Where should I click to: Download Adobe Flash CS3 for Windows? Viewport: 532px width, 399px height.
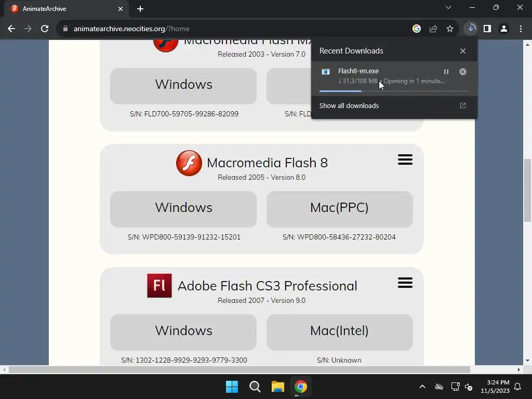(x=183, y=332)
